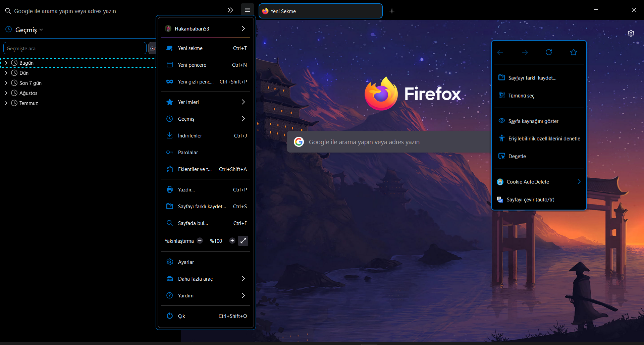Decrease zoom with minus button

[200, 241]
